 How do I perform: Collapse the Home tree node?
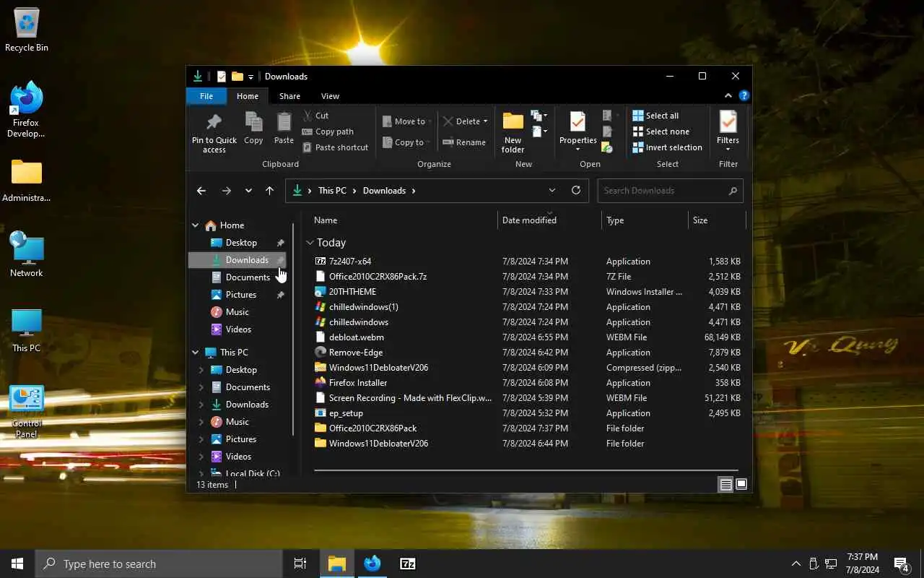[x=196, y=225]
